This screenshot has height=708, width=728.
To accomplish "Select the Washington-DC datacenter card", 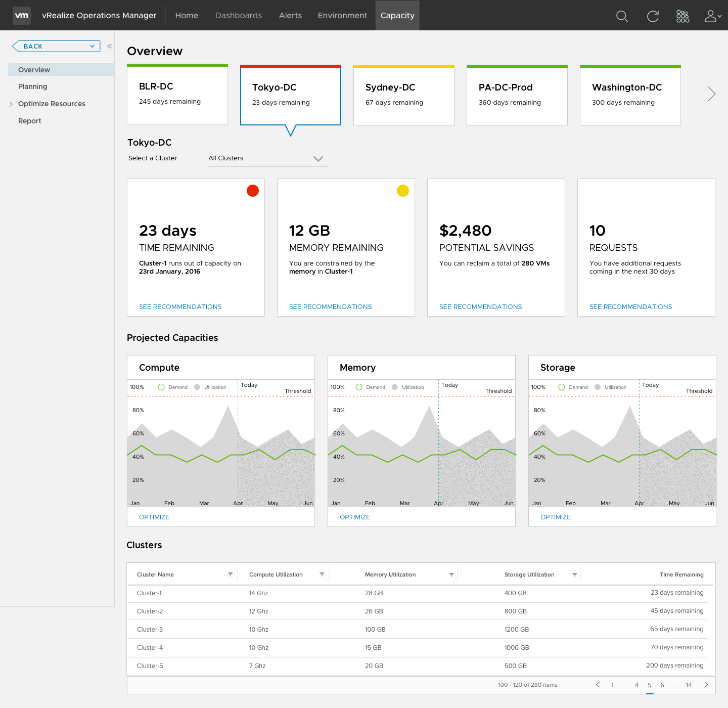I will pos(630,95).
